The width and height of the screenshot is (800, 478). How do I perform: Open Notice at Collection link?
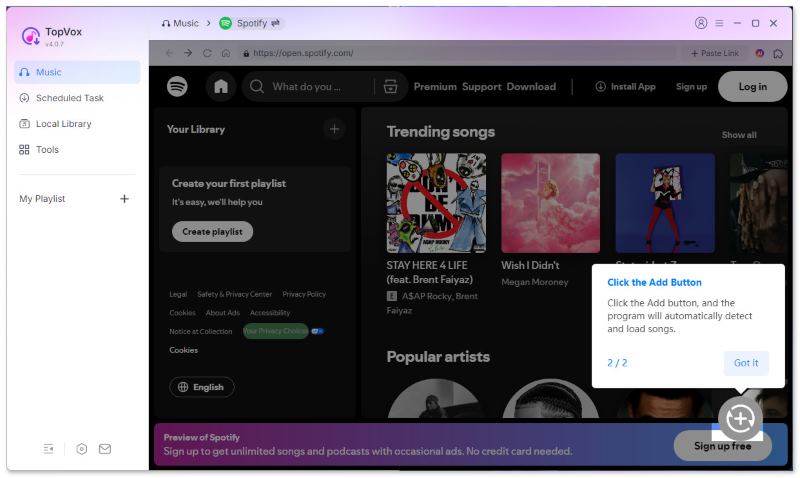[201, 332]
